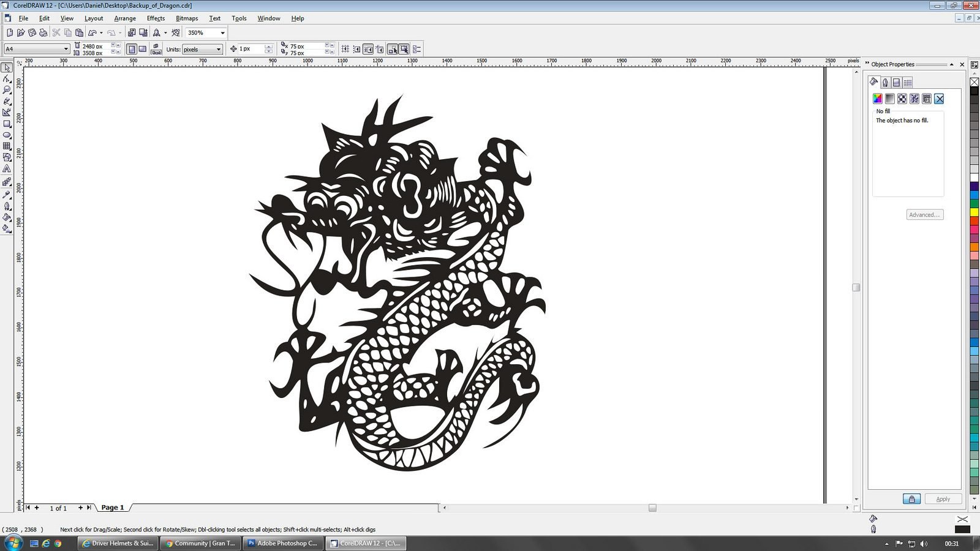Select the Rectangle tool
Image resolution: width=980 pixels, height=551 pixels.
pos(7,124)
